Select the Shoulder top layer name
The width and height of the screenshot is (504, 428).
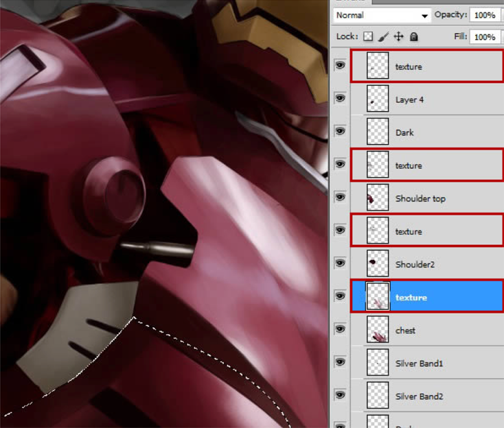tap(420, 199)
